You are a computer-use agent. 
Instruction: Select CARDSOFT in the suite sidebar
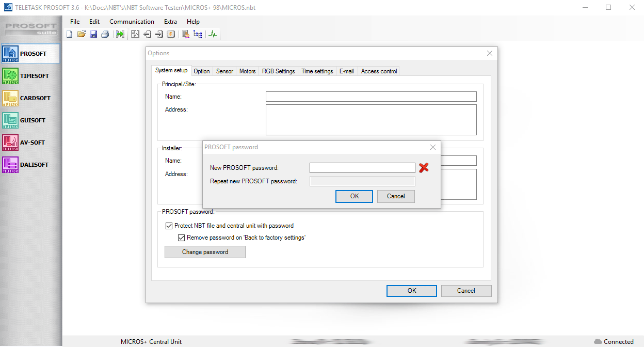pos(30,98)
